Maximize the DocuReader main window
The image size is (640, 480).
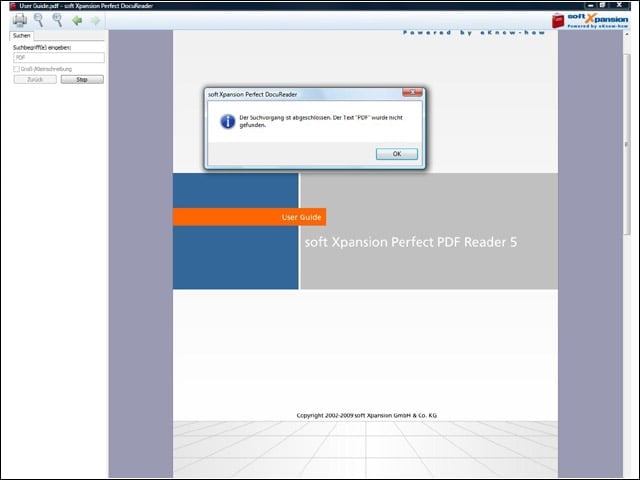pos(602,5)
